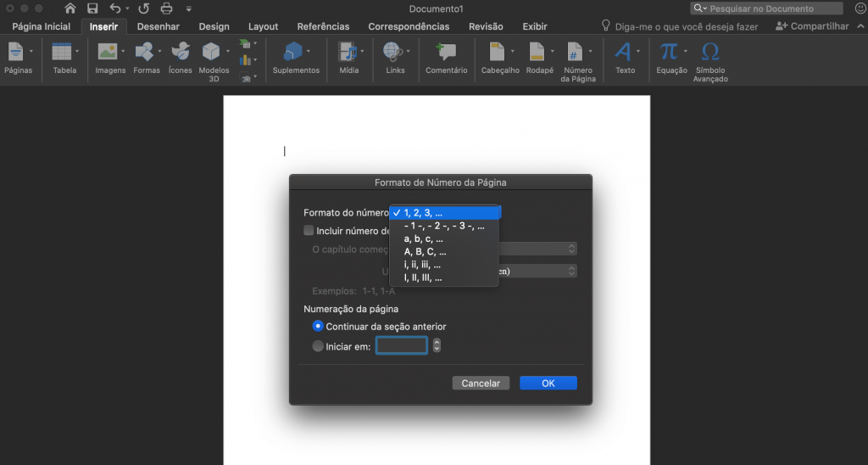Click the screenshot camera icon
This screenshot has height=465, width=868.
pyautogui.click(x=245, y=77)
